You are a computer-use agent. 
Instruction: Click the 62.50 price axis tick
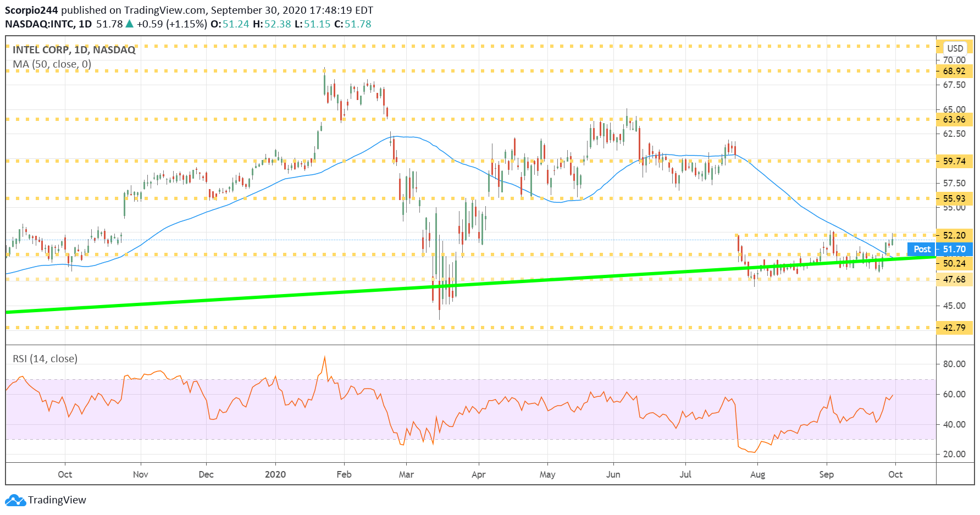click(954, 134)
